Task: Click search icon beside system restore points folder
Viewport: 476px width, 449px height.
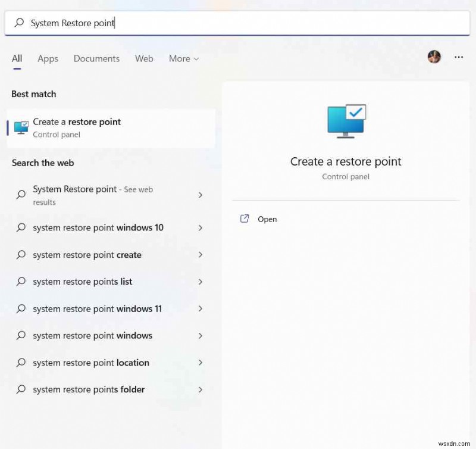Action: (21, 389)
